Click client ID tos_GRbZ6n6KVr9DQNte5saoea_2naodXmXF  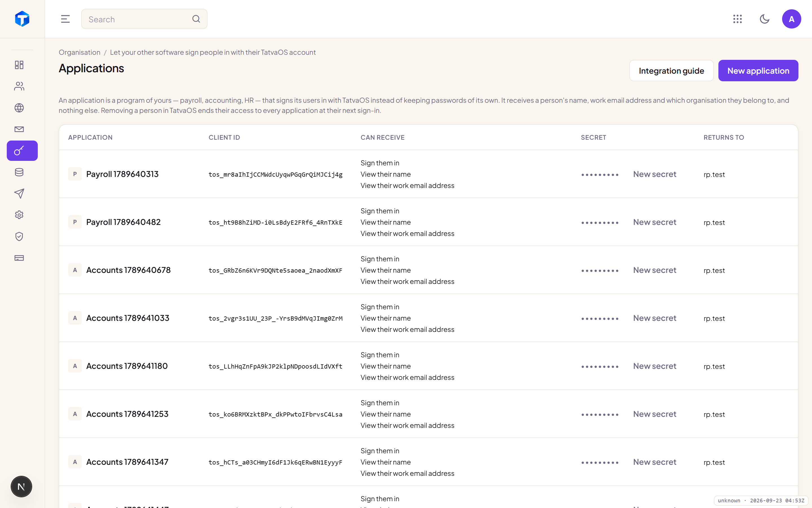[275, 270]
